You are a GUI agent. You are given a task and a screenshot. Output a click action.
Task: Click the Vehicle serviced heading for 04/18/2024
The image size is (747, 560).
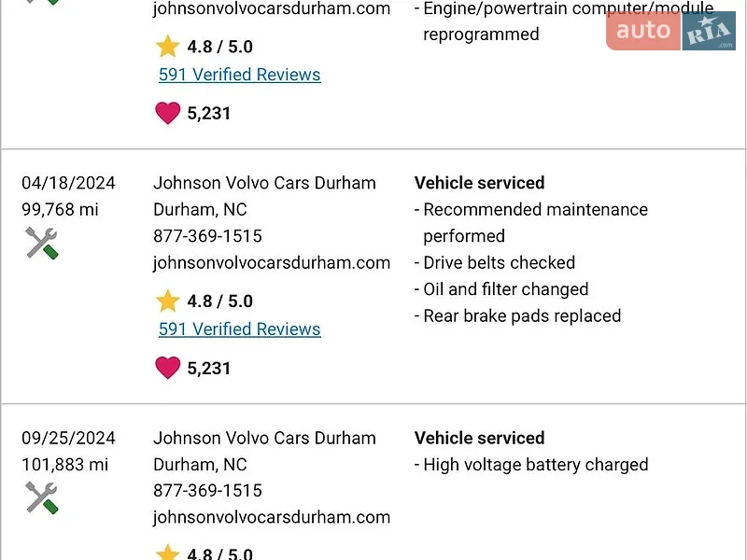point(479,183)
